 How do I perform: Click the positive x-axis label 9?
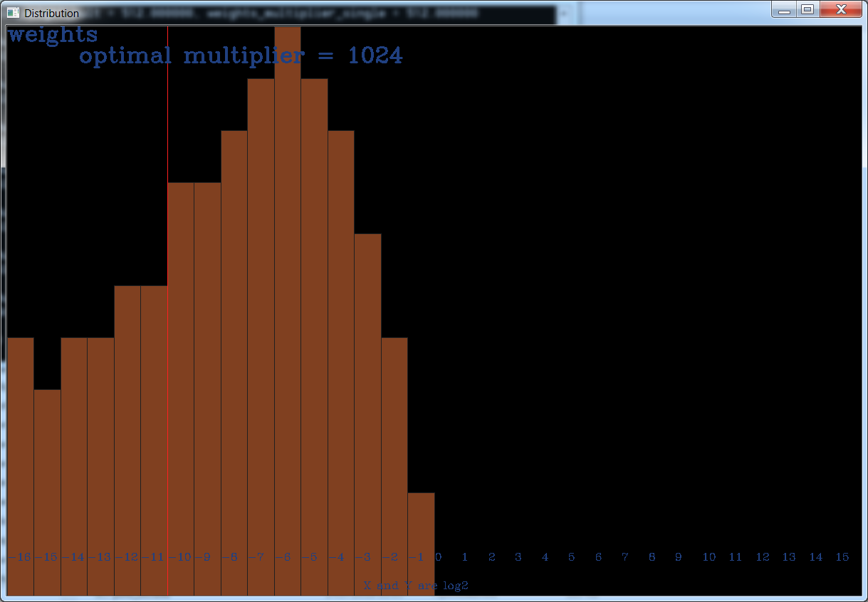click(679, 557)
